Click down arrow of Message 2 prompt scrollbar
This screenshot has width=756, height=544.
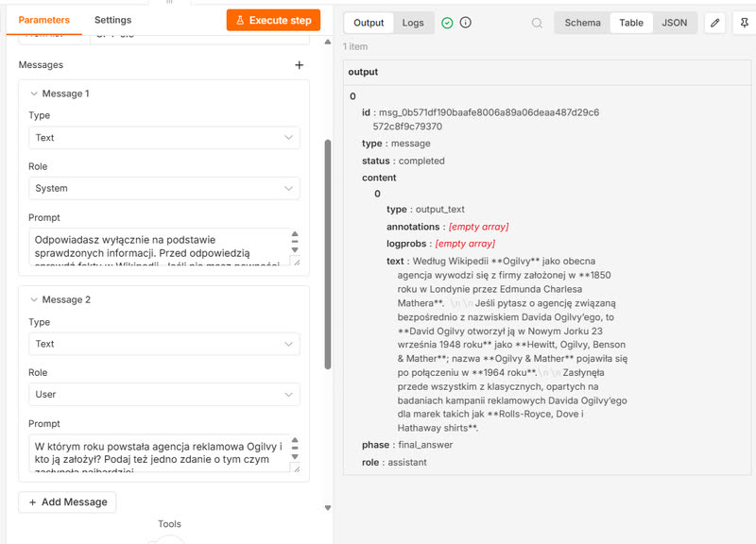295,456
